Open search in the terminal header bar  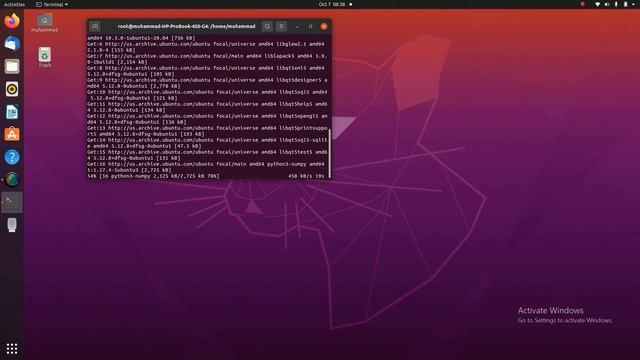267,27
